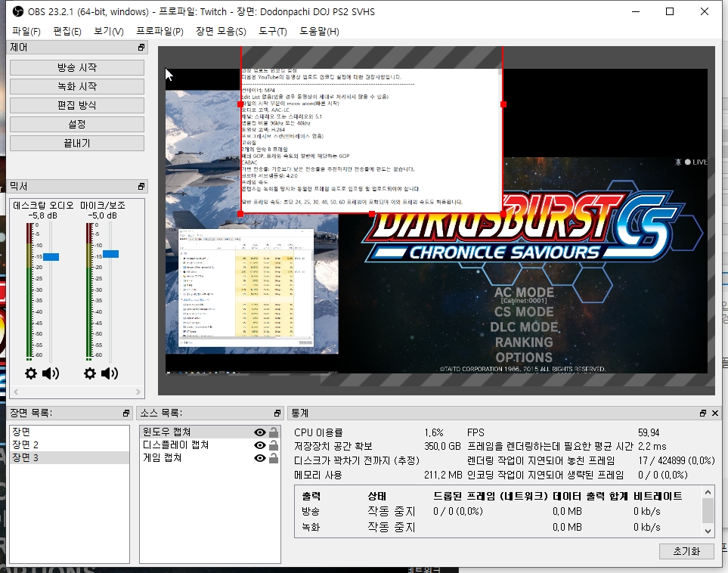This screenshot has width=728, height=573.
Task: Click the 저장장치 공간 확보 value 350.0 GB
Action: point(442,446)
